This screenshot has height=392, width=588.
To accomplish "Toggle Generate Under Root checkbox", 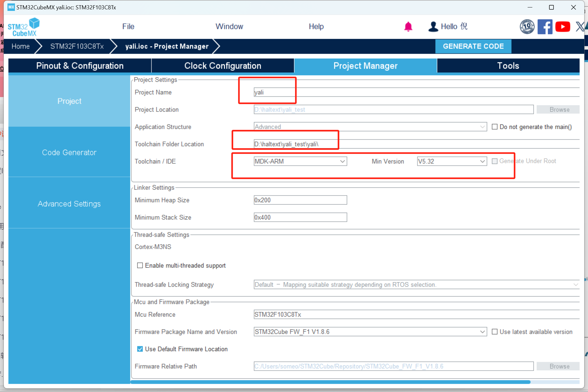I will click(x=494, y=161).
